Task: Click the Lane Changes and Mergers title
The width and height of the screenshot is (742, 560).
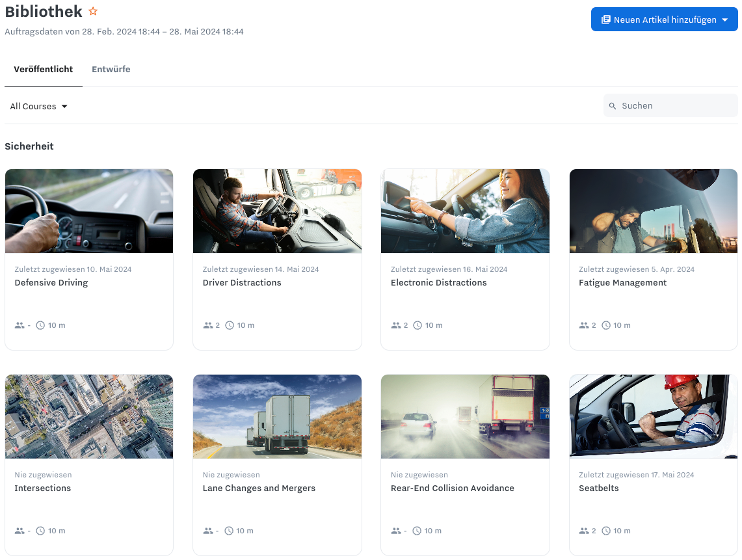Action: 259,488
